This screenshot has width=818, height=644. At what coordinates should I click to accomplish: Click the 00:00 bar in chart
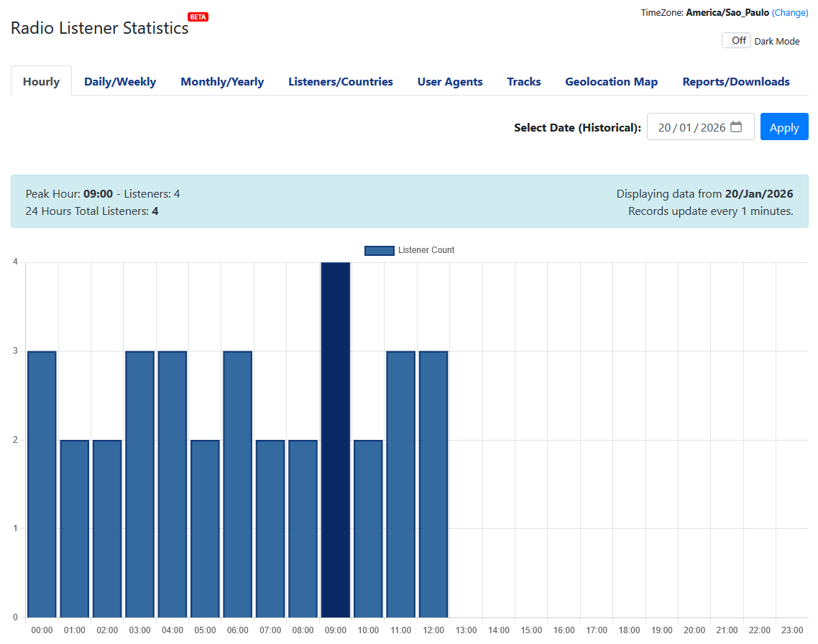tap(42, 484)
